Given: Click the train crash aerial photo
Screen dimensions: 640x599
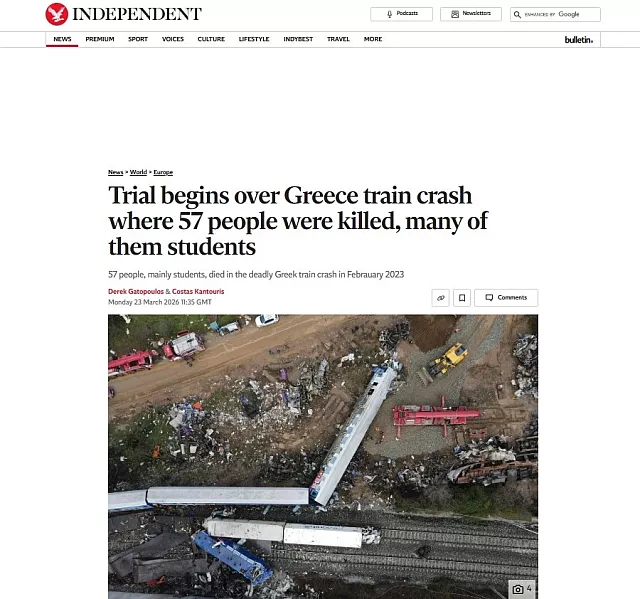Looking at the screenshot, I should [323, 457].
